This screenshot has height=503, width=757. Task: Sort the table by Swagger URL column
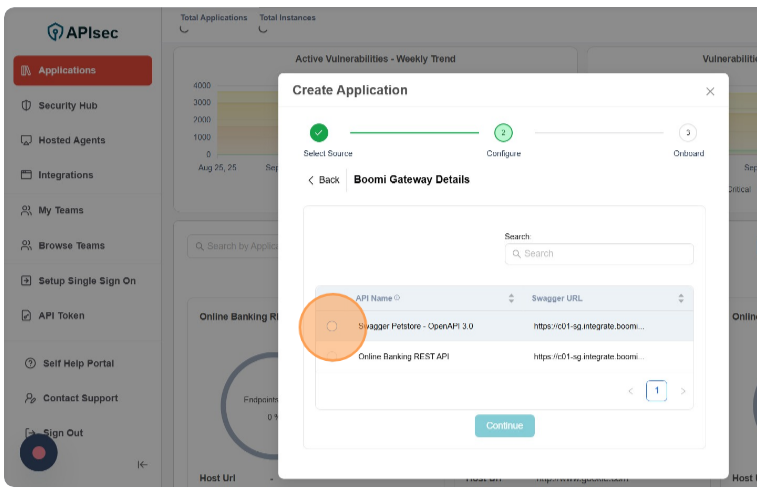coord(681,298)
